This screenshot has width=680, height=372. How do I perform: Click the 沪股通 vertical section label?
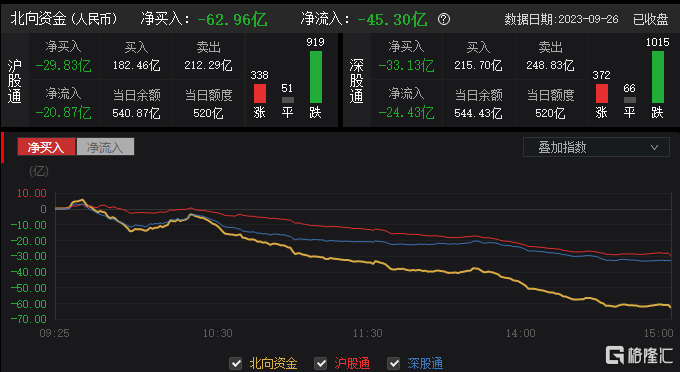pos(15,81)
